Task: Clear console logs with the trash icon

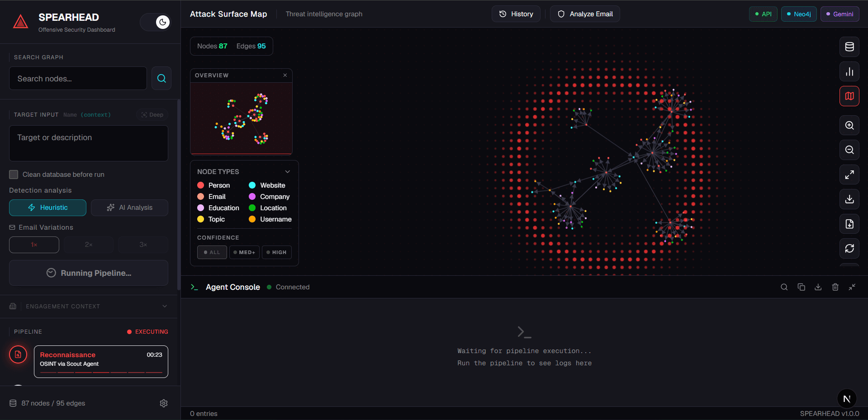Action: click(x=835, y=287)
